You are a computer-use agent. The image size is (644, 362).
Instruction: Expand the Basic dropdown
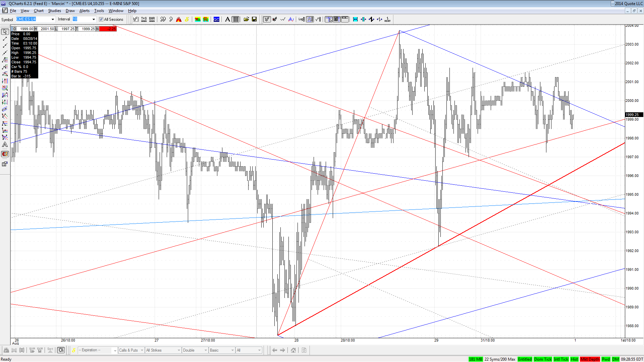click(232, 351)
